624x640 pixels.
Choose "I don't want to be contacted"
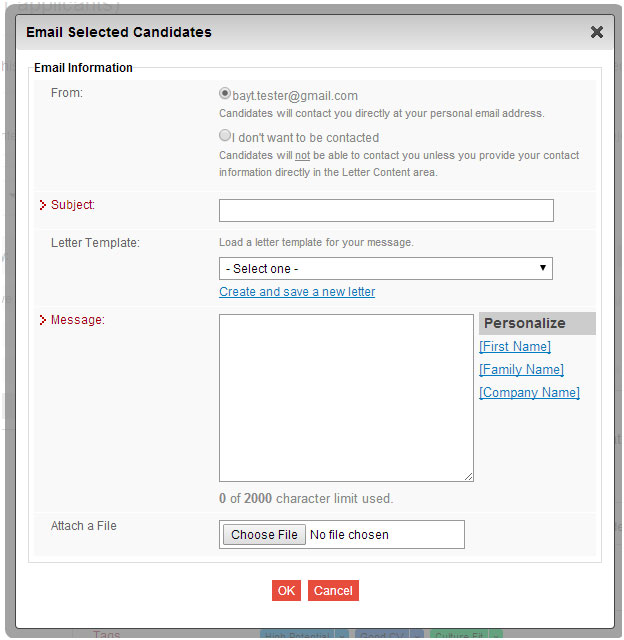(x=225, y=136)
